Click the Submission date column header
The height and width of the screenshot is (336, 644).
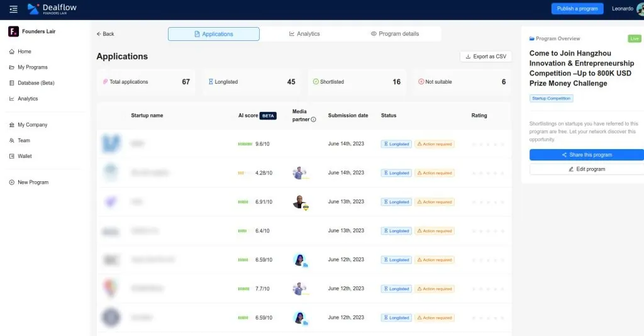coord(348,115)
